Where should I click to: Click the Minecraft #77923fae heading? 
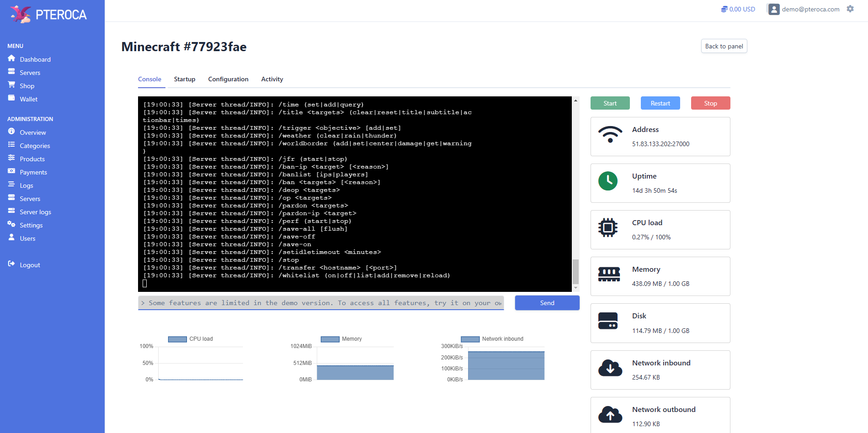184,47
